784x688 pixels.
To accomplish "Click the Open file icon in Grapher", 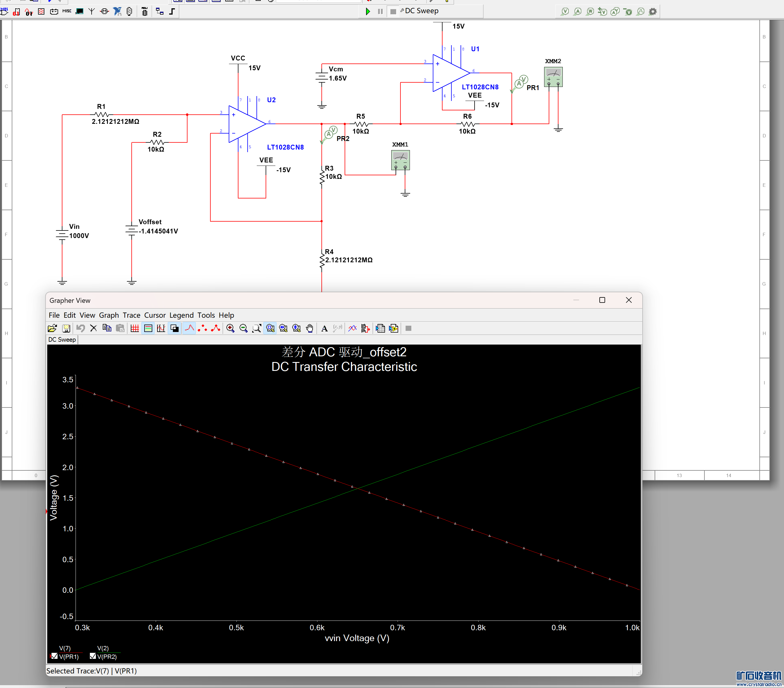I will point(52,329).
